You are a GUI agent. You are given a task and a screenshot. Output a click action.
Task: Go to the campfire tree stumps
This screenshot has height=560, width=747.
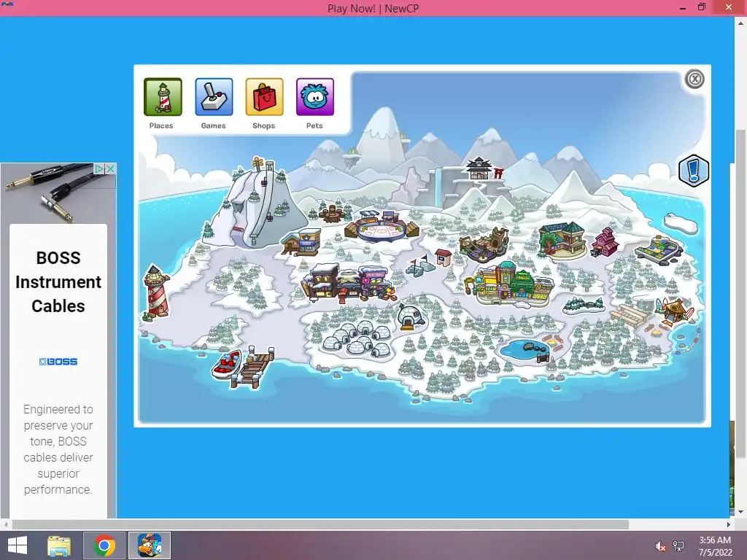point(333,213)
